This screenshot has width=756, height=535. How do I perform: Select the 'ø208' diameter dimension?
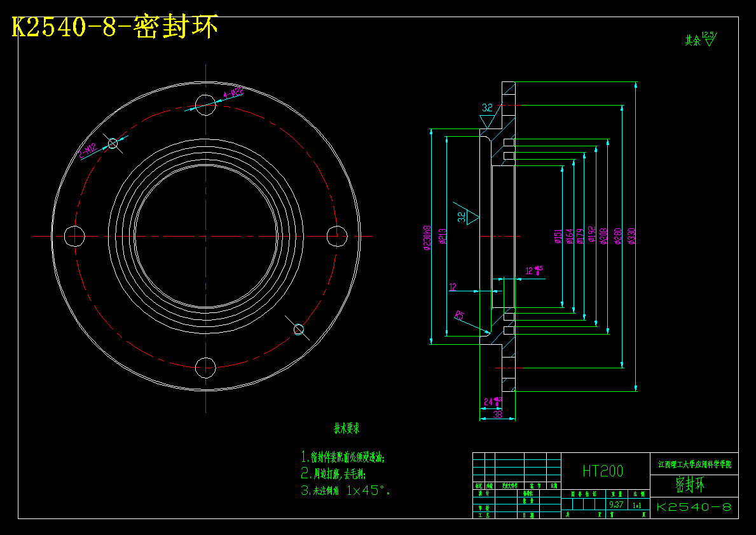click(603, 236)
